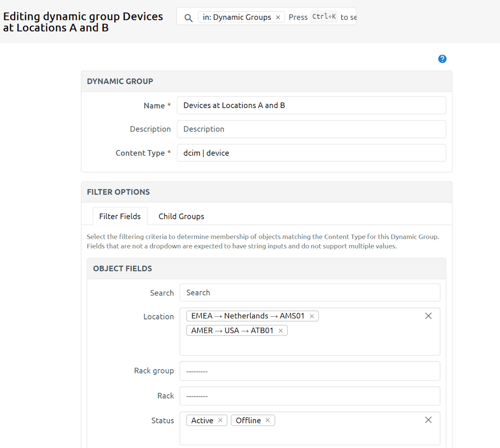This screenshot has height=448, width=500.
Task: Click the Search field under Object Fields
Action: click(310, 293)
